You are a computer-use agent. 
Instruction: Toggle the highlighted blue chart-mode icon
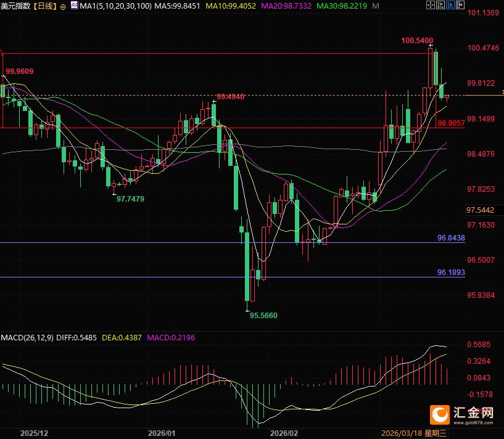point(450,5)
